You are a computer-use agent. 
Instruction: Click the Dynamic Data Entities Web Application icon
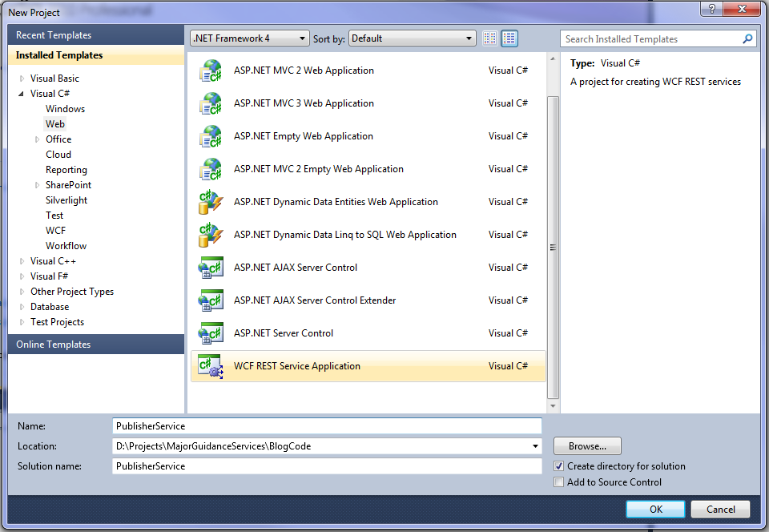tap(211, 202)
